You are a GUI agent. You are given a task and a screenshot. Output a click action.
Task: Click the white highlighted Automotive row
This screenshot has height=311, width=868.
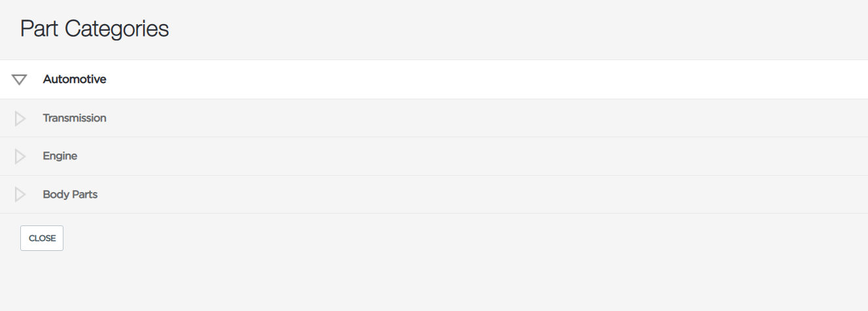[434, 80]
